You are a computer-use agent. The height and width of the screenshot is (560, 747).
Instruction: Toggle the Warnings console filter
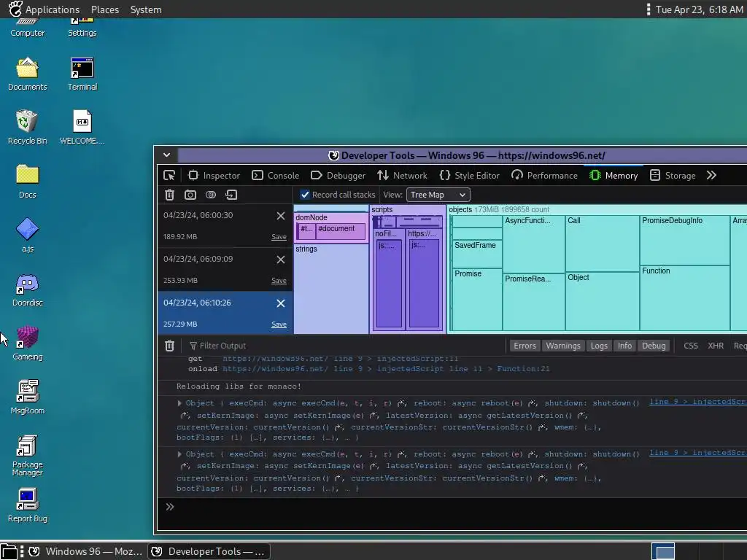pos(562,346)
